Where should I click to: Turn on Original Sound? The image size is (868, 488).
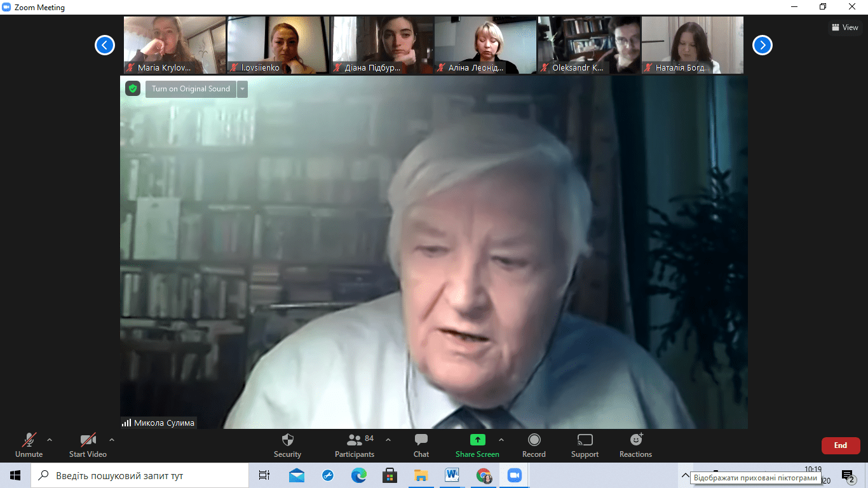click(191, 89)
